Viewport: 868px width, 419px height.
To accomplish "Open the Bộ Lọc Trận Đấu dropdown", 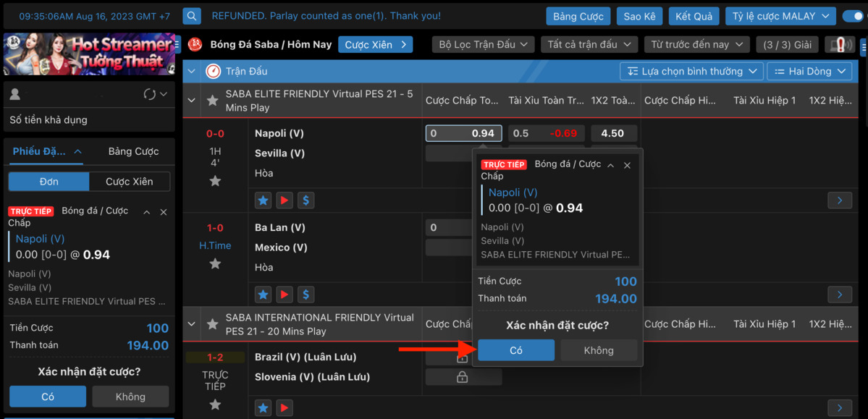I will (x=483, y=45).
